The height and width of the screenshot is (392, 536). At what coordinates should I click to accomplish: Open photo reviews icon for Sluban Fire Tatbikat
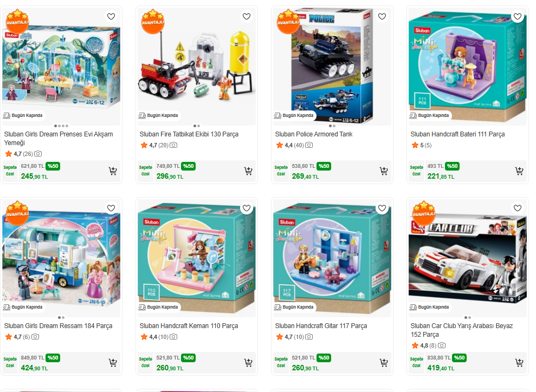pos(173,145)
